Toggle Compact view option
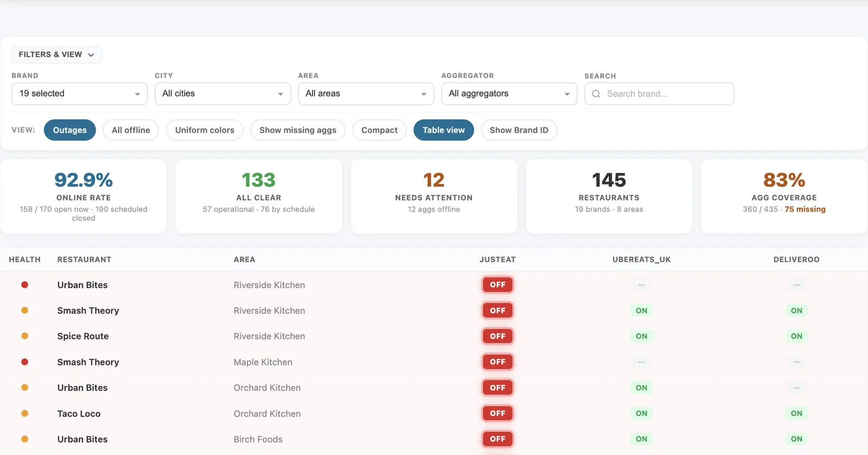Viewport: 868px width, 455px height. [x=380, y=130]
